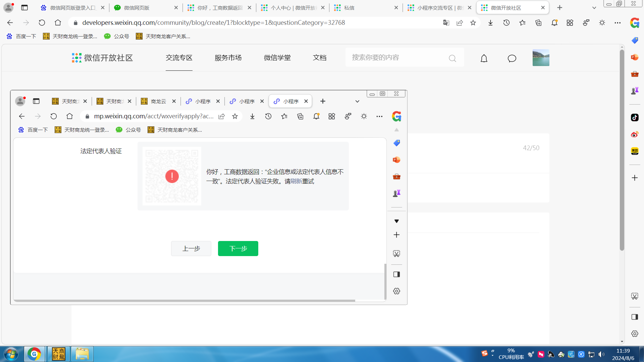Open the Weibo icon in sidebar

click(x=635, y=134)
